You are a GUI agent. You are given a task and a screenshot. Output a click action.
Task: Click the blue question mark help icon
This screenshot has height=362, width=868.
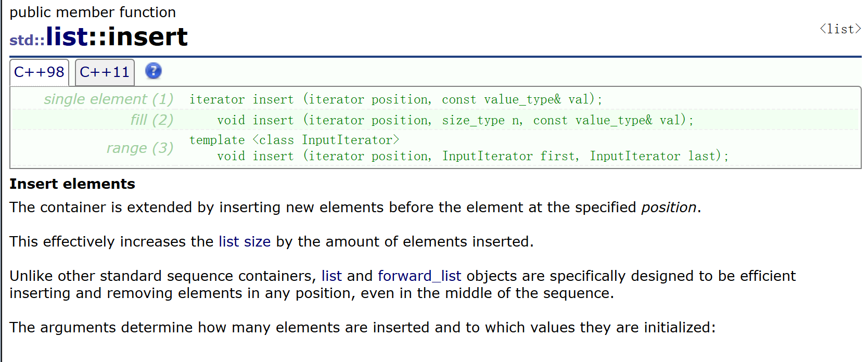153,71
